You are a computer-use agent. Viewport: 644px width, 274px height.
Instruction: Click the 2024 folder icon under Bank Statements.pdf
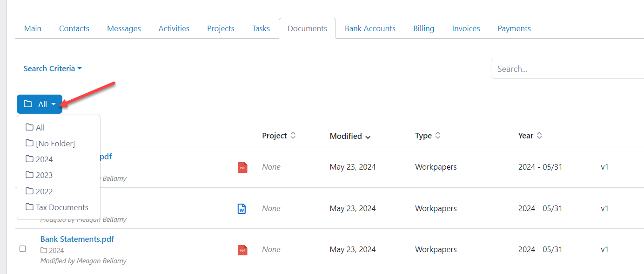(x=43, y=249)
